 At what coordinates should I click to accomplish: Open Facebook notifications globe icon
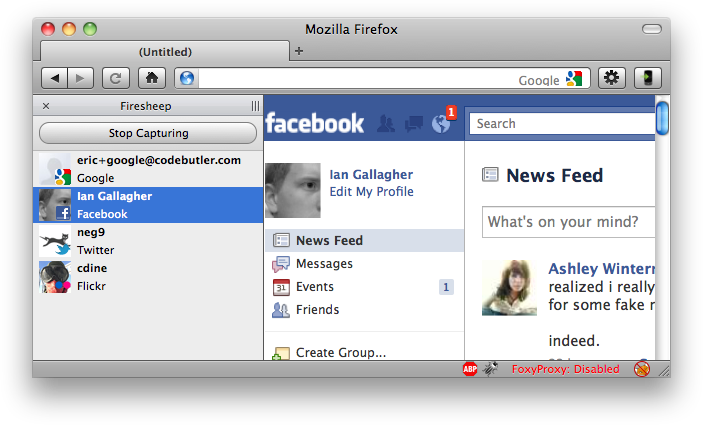[x=441, y=124]
